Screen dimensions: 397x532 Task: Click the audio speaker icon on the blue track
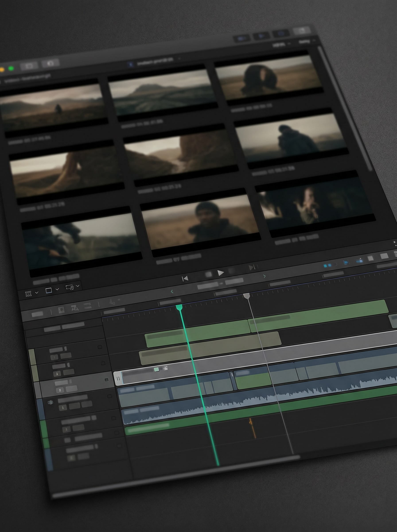coord(50,402)
